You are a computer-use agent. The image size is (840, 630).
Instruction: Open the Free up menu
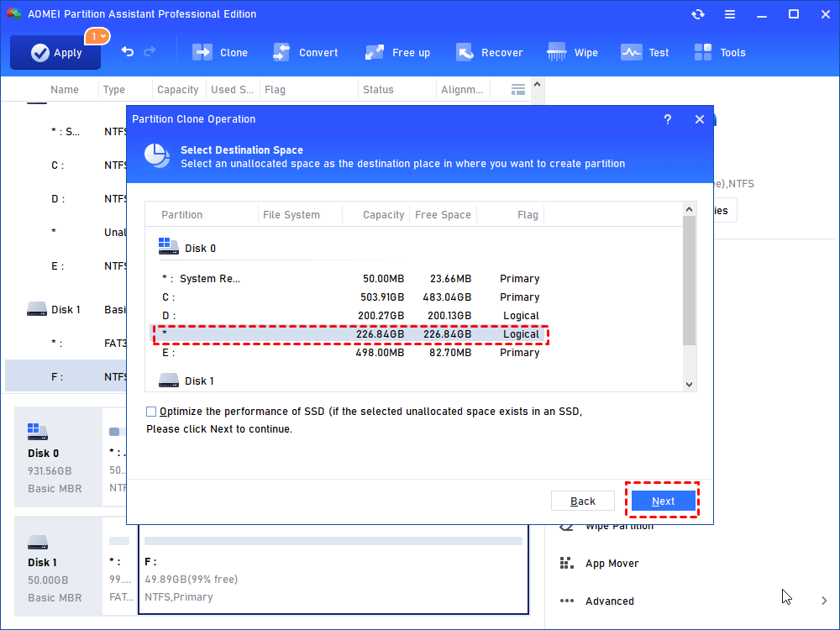click(397, 52)
